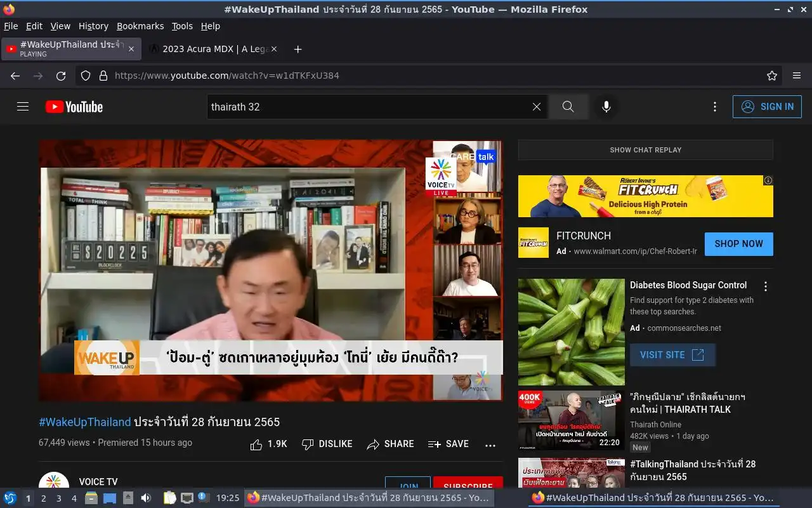This screenshot has width=812, height=508.
Task: Click the SHOP NOW ad button
Action: 739,244
